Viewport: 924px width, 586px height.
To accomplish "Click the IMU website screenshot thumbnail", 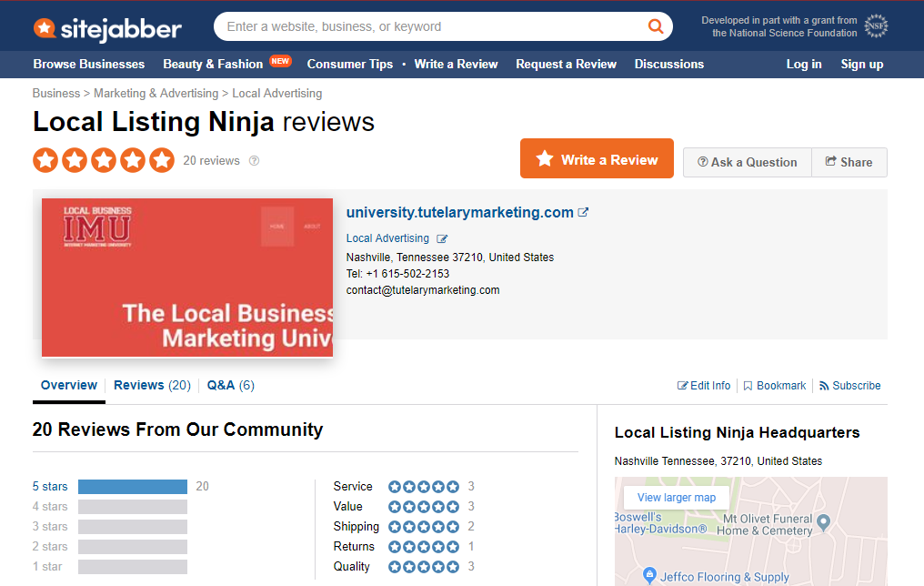I will (x=187, y=278).
